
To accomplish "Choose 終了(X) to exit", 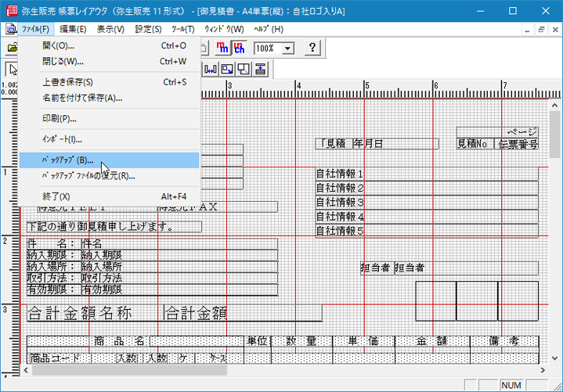I will [x=109, y=196].
